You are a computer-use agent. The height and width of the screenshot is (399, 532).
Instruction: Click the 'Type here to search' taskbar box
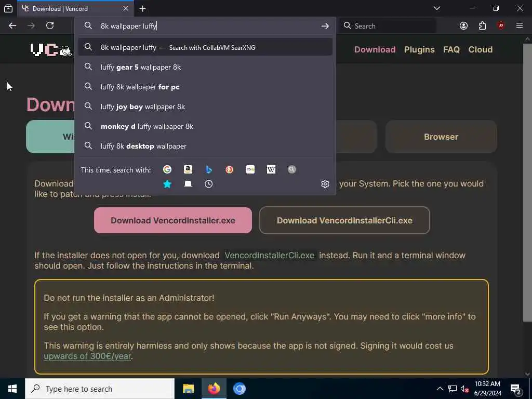(x=100, y=389)
